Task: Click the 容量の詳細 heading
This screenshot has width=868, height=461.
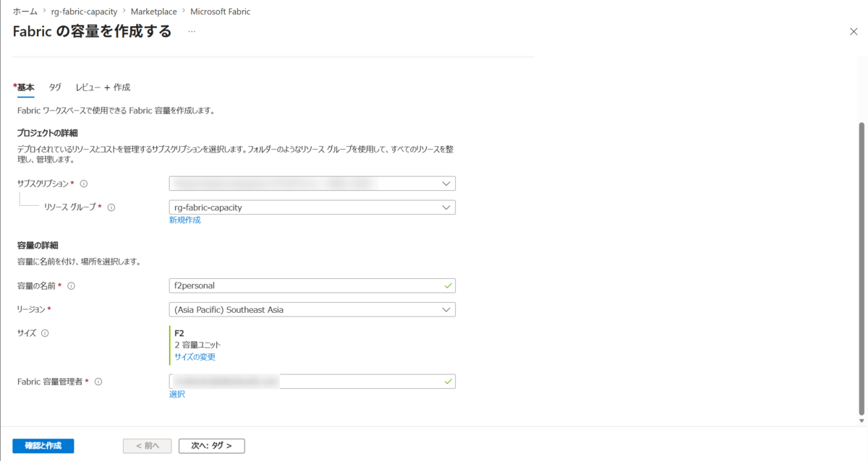Action: tap(38, 246)
